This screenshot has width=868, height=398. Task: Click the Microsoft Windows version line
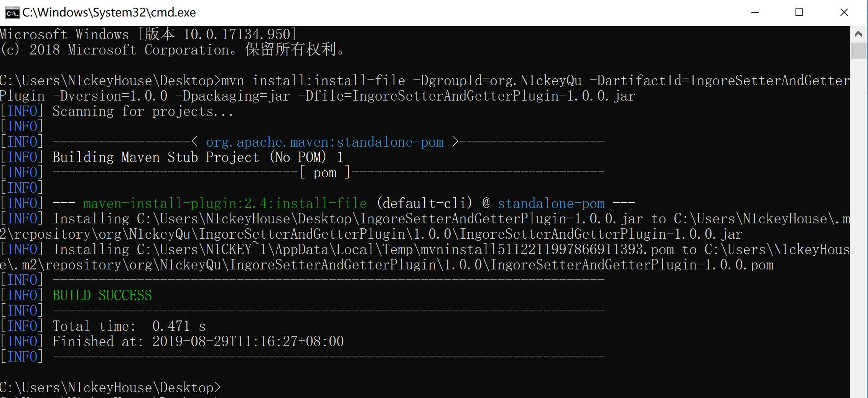[148, 35]
